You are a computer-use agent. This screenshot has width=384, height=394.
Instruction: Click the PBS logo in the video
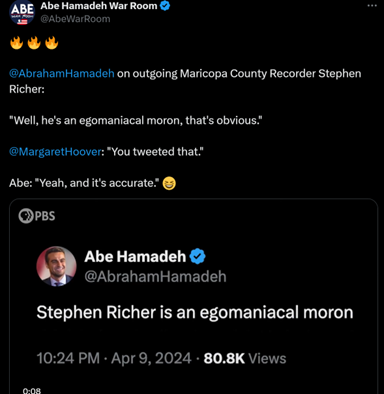37,216
